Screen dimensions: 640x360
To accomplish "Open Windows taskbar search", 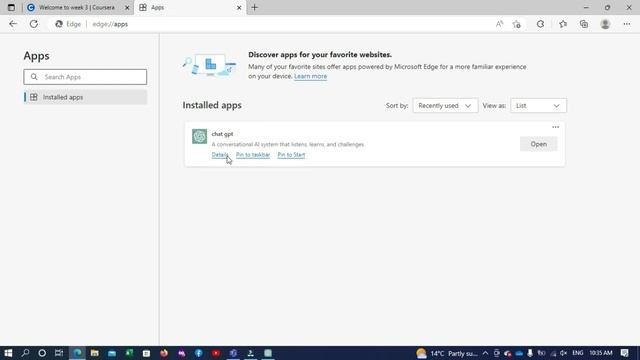I will [25, 353].
